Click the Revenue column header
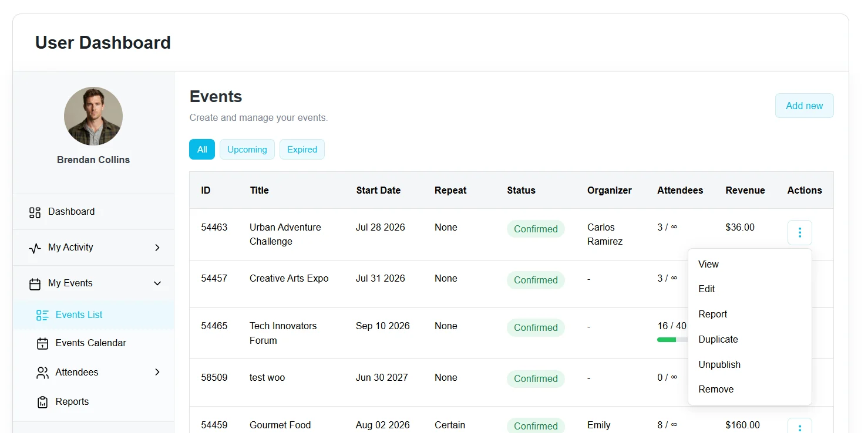Viewport: 868px width, 433px height. 745,190
